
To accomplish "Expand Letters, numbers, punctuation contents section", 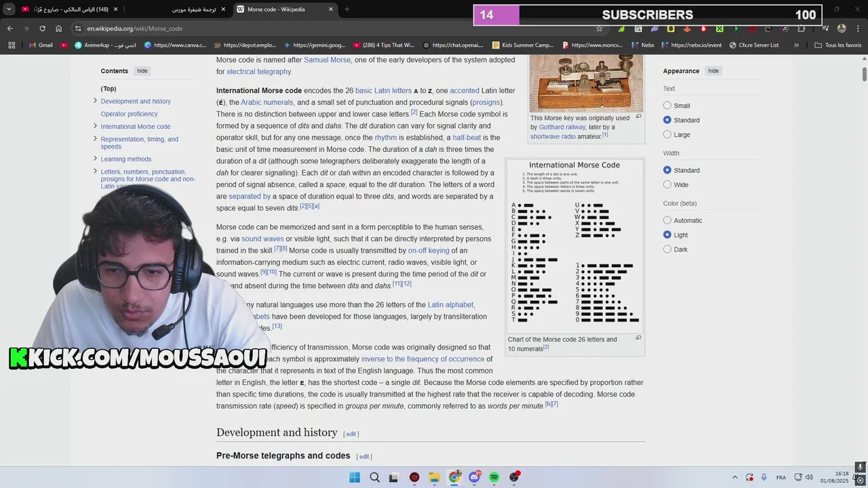I will (x=95, y=171).
